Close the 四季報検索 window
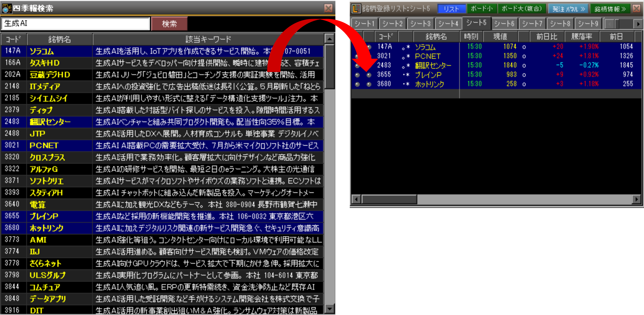Image resolution: width=644 pixels, height=315 pixels. [328, 8]
